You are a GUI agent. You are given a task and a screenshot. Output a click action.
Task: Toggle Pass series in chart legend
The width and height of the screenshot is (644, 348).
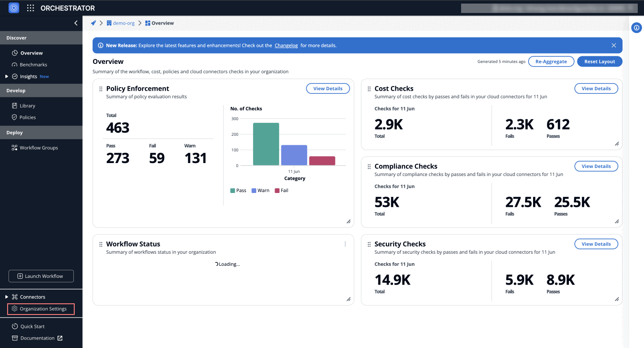pyautogui.click(x=238, y=190)
